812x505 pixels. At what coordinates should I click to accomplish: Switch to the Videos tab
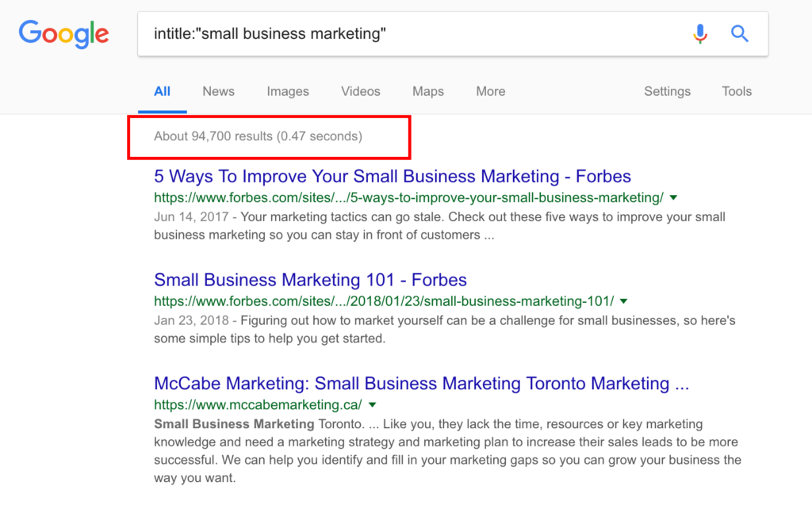tap(361, 92)
